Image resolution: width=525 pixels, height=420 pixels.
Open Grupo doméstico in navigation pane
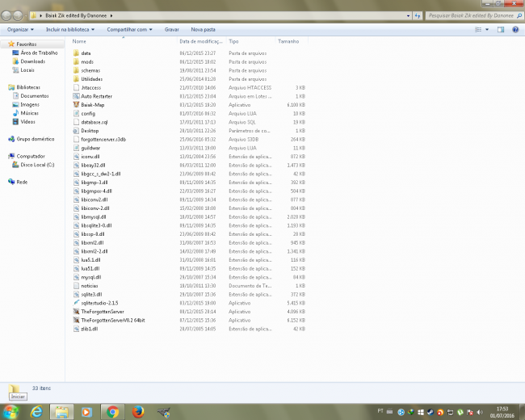pyautogui.click(x=36, y=139)
